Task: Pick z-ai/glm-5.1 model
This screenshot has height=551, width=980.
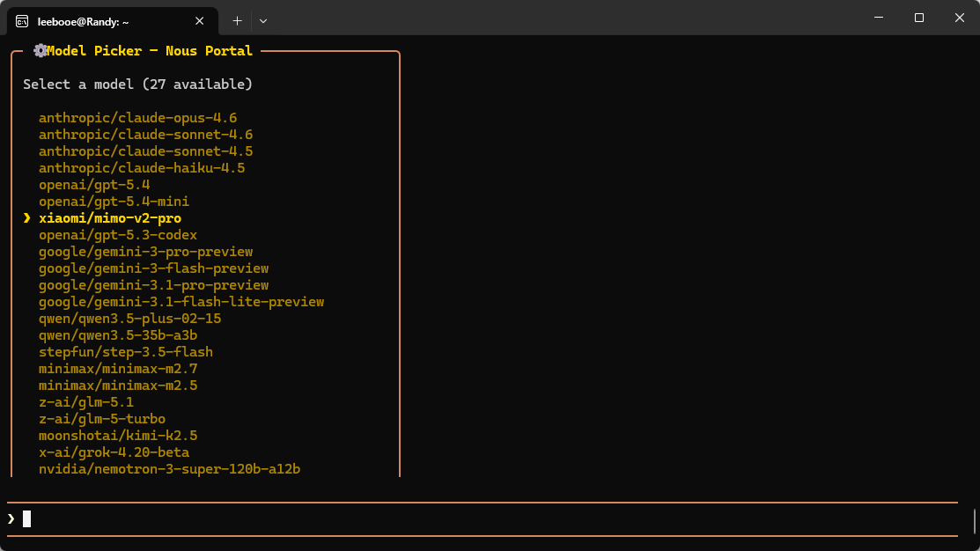Action: point(86,402)
